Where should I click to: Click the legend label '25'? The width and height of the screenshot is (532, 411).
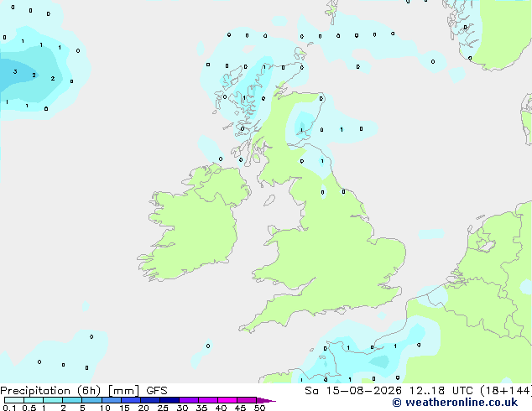pyautogui.click(x=163, y=408)
